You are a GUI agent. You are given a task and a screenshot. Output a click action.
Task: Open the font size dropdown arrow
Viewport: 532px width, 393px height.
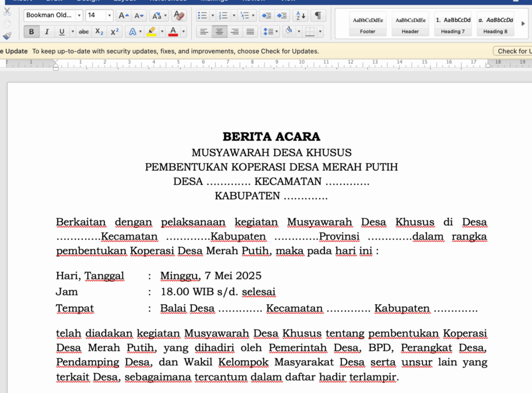pos(109,16)
